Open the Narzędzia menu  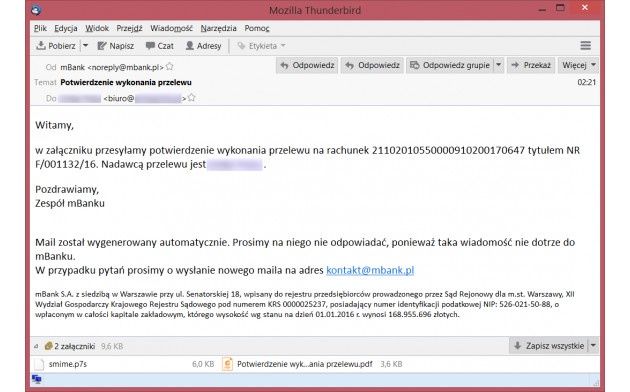coord(218,28)
